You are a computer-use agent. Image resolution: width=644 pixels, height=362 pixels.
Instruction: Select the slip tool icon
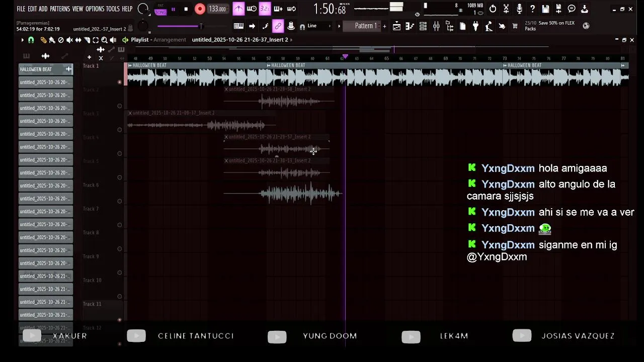coord(78,40)
